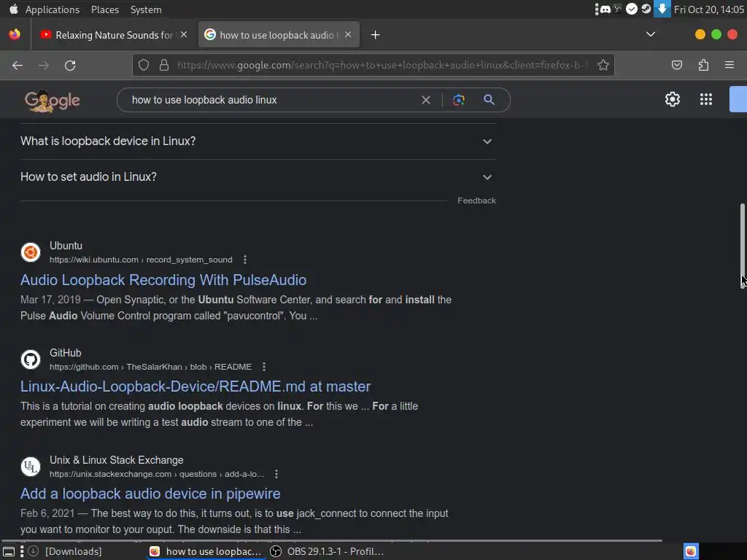Viewport: 747px width, 560px height.
Task: Open the Applications menu in top panel
Action: point(53,9)
